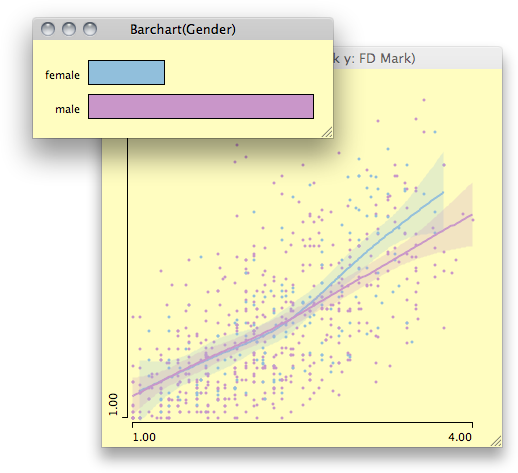518x473 pixels.
Task: Click the male label in the barchart
Action: pos(67,109)
